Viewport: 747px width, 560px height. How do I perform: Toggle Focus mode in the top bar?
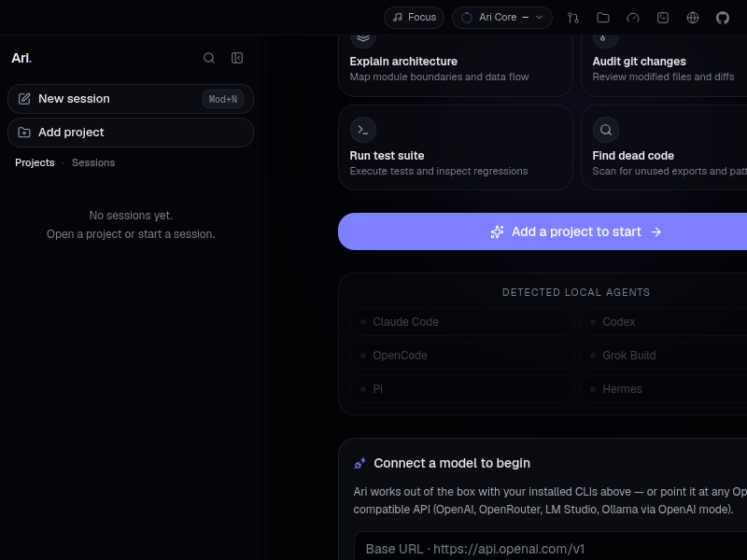pyautogui.click(x=414, y=18)
